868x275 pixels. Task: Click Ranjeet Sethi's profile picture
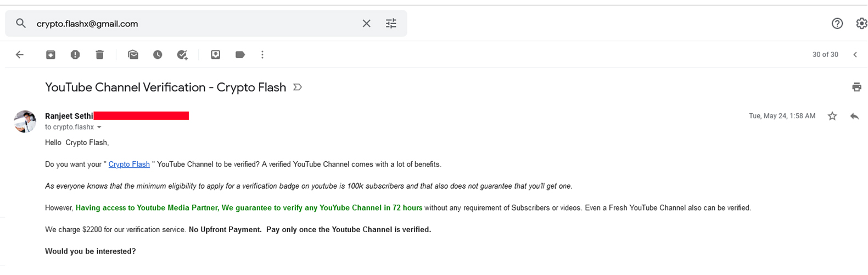(x=25, y=121)
